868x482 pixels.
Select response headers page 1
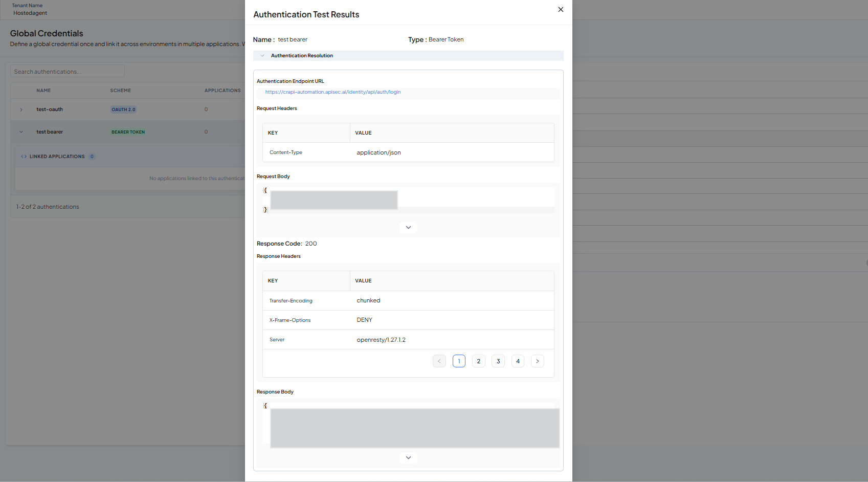459,361
